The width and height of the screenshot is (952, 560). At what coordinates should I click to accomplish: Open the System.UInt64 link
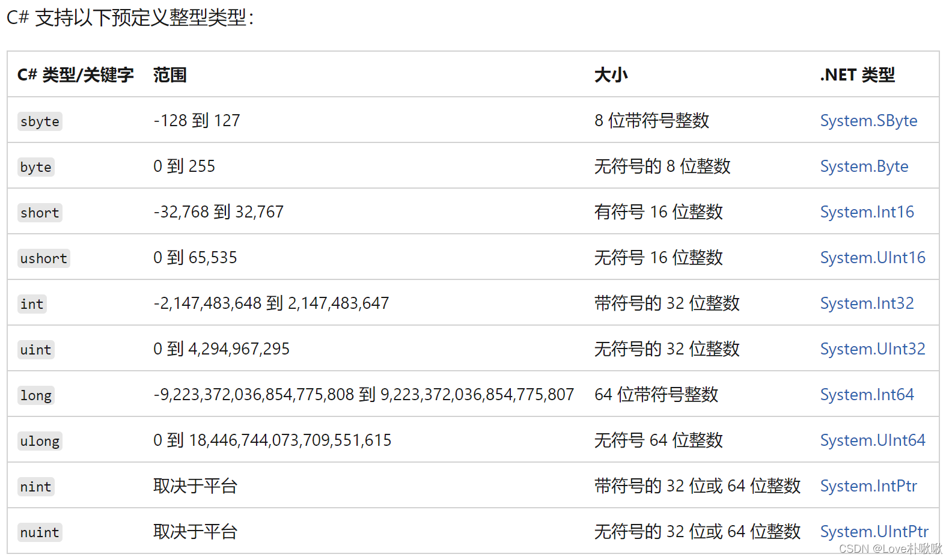coord(873,440)
